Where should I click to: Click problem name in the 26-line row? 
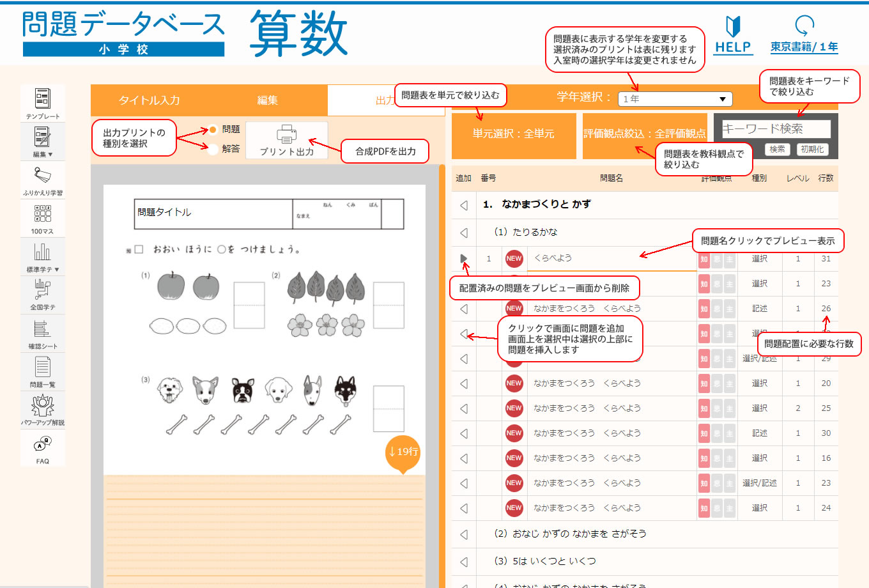[x=587, y=309]
